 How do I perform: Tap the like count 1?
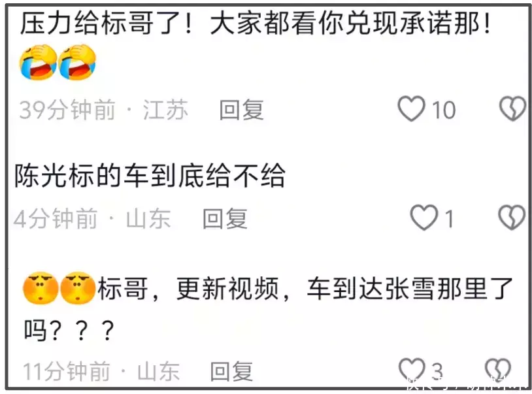click(449, 219)
